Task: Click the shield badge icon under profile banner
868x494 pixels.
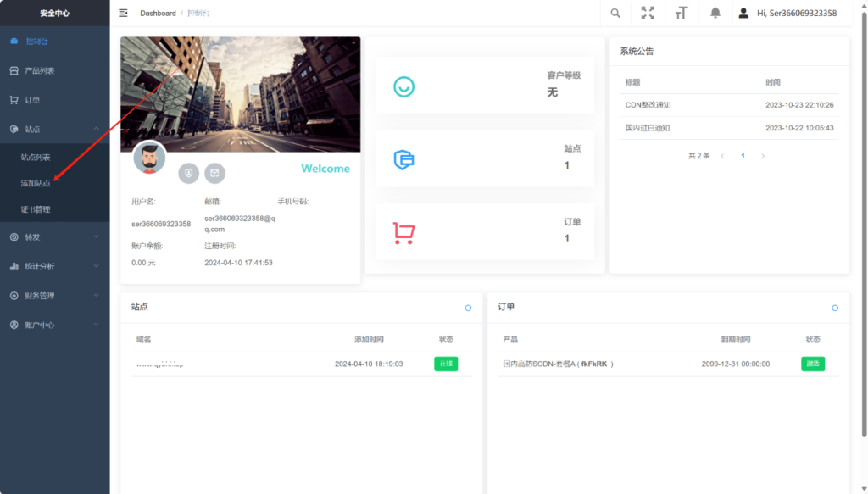Action: point(188,173)
